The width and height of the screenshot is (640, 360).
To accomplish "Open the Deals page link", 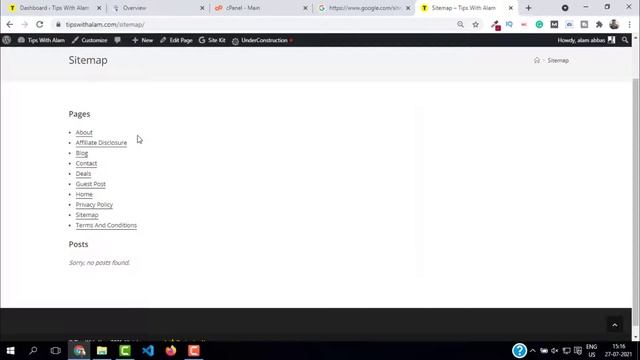I will pyautogui.click(x=83, y=173).
